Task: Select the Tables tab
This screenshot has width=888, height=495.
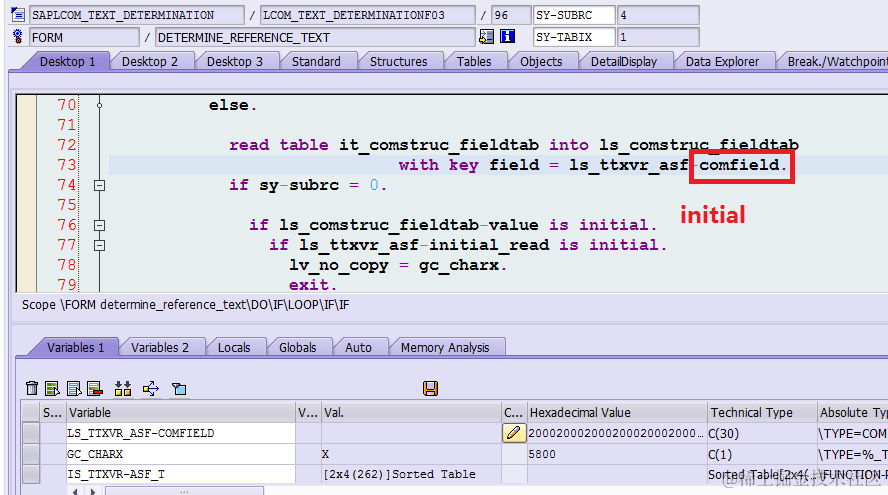Action: point(474,61)
